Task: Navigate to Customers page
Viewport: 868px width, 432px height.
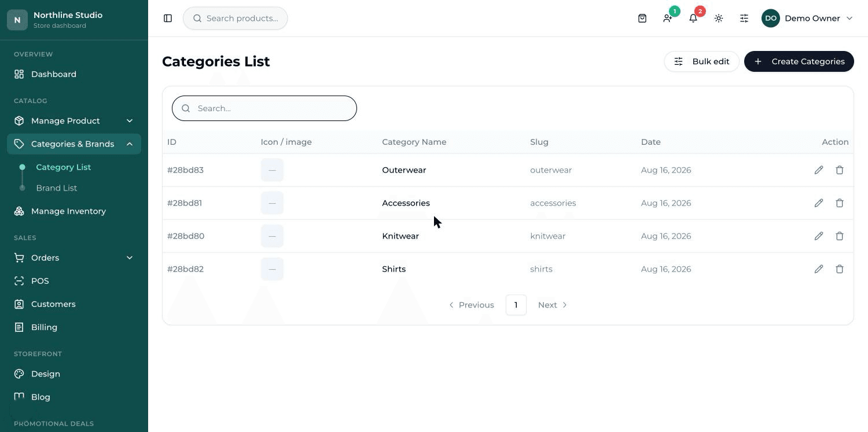Action: click(x=74, y=304)
